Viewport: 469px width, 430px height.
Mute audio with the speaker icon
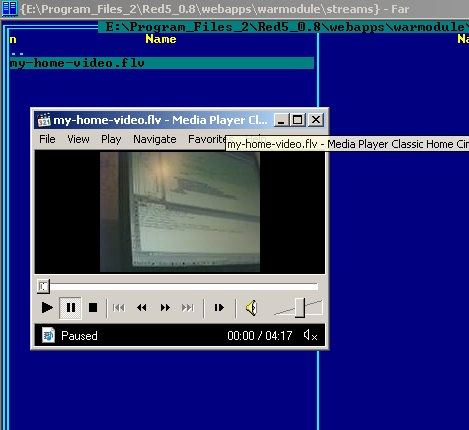click(x=251, y=307)
